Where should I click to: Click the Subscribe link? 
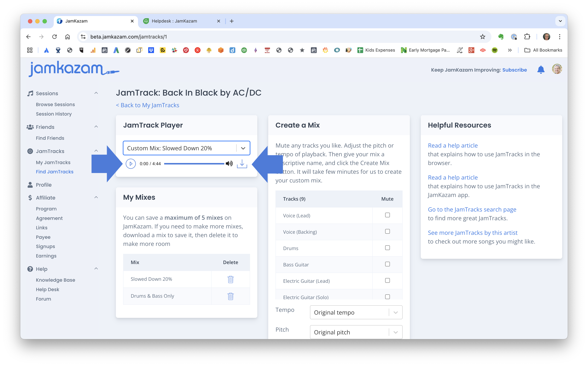[514, 70]
